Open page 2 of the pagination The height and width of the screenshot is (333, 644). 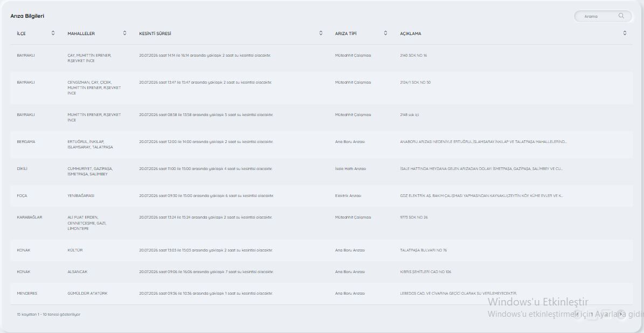(x=606, y=314)
